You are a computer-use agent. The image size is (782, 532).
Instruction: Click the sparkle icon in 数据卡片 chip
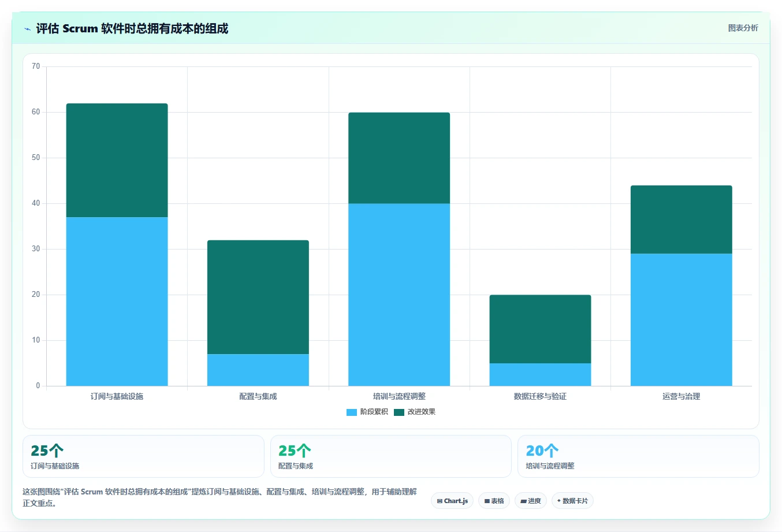558,501
